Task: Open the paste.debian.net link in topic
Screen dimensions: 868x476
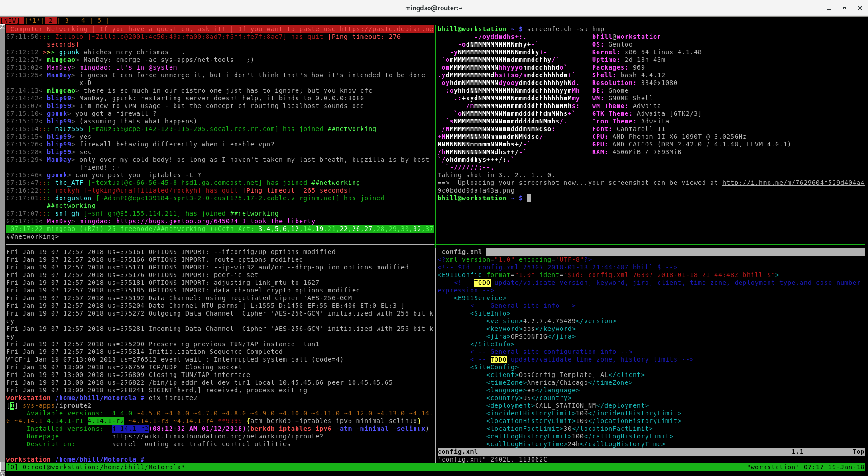Action: coord(387,29)
